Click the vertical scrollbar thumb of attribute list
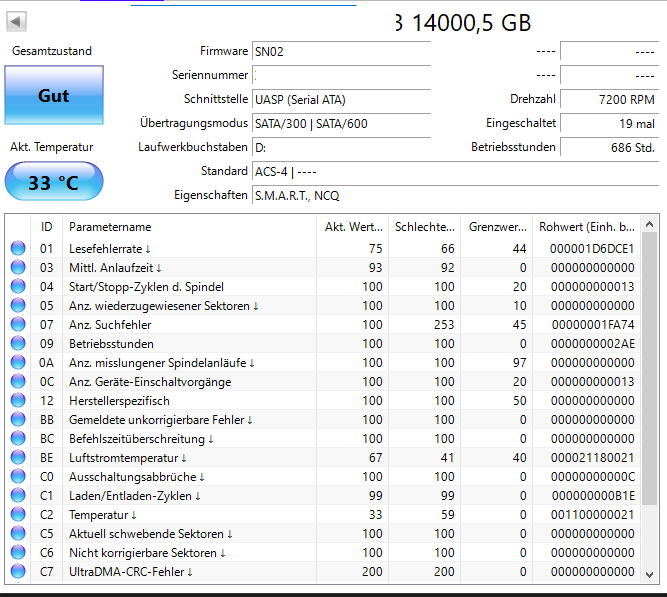Screen dimensions: 667x597 (649, 368)
